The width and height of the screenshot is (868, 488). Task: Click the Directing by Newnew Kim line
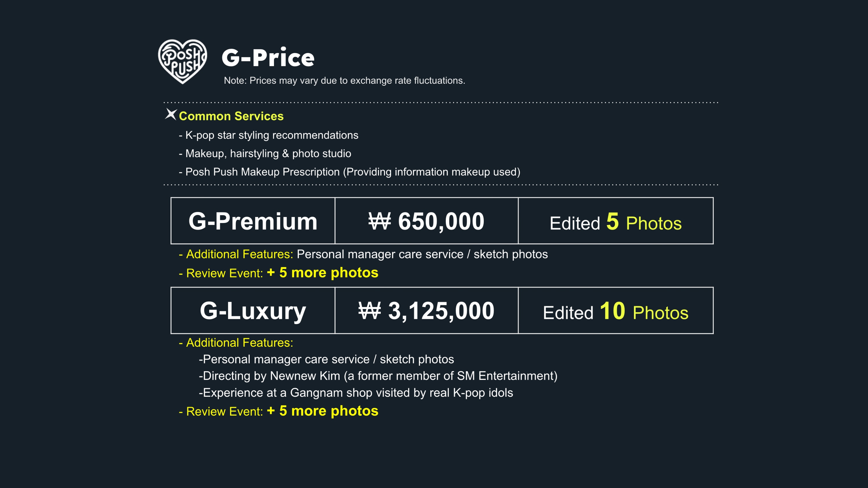[x=378, y=376]
